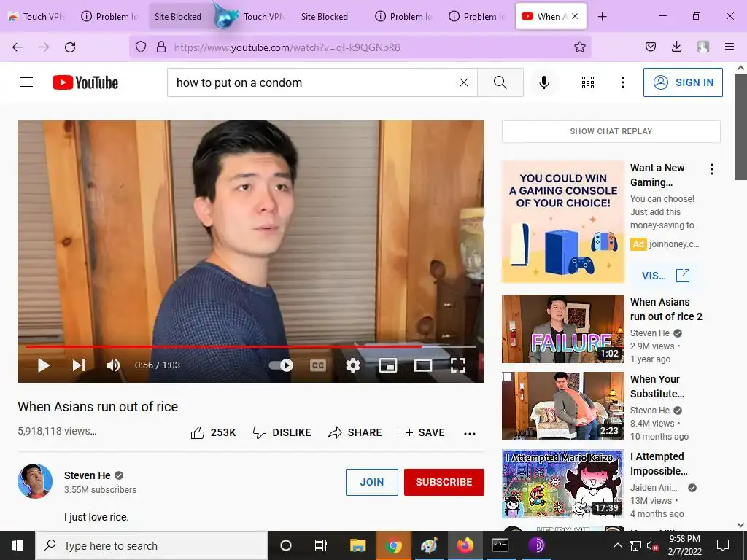
Task: Open the YouTube guide hamburger menu
Action: 26,82
